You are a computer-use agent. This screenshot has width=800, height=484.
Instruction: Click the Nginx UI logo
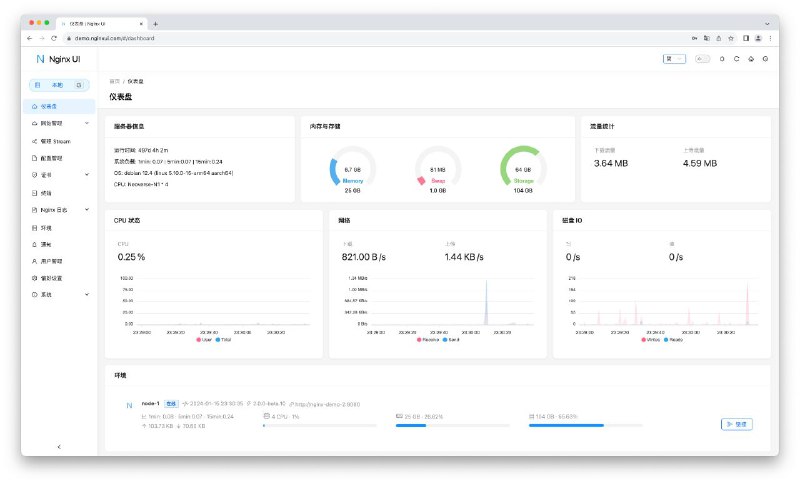(x=58, y=59)
